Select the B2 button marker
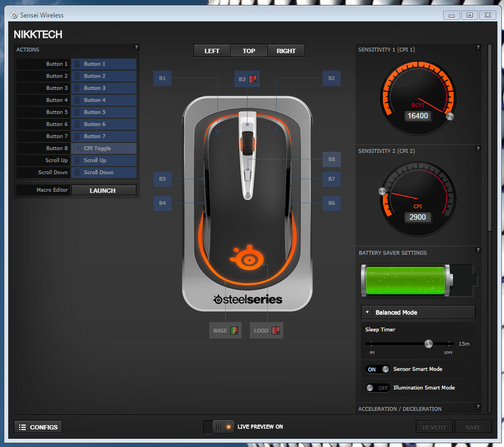The width and height of the screenshot is (504, 447). click(332, 78)
